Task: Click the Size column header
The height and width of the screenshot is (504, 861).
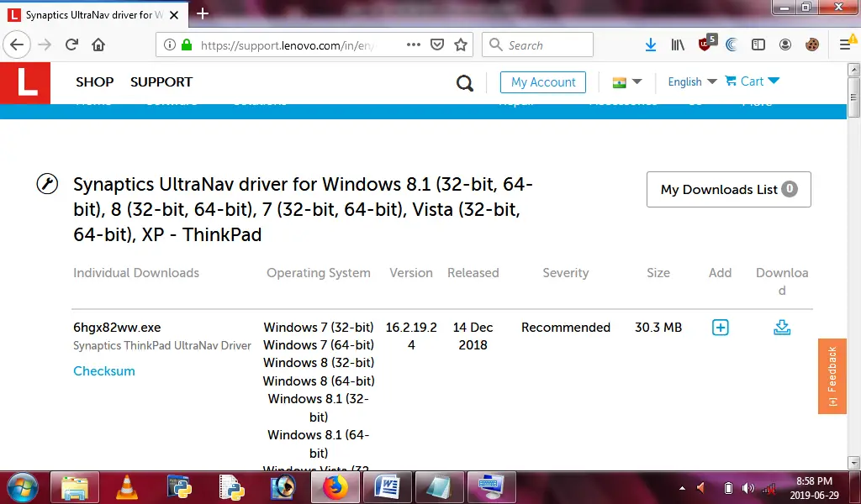Action: point(658,272)
